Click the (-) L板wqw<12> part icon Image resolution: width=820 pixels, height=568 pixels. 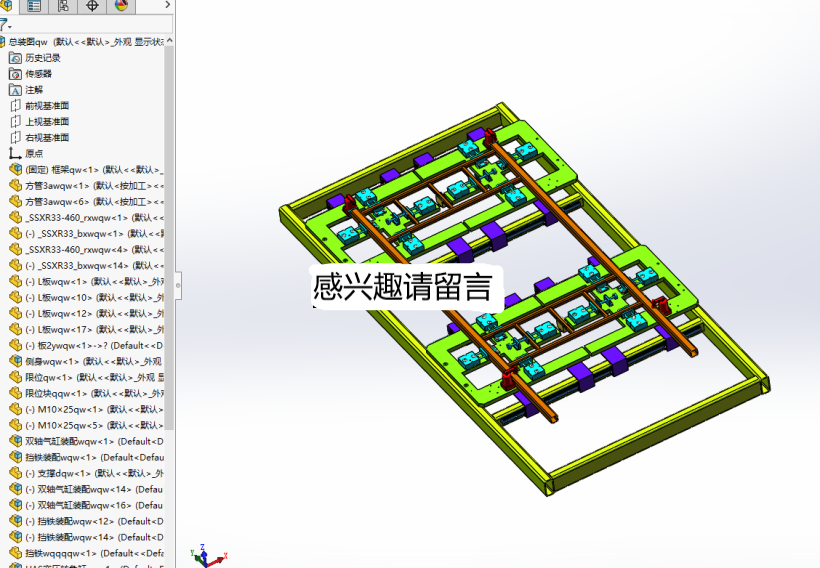pos(15,313)
